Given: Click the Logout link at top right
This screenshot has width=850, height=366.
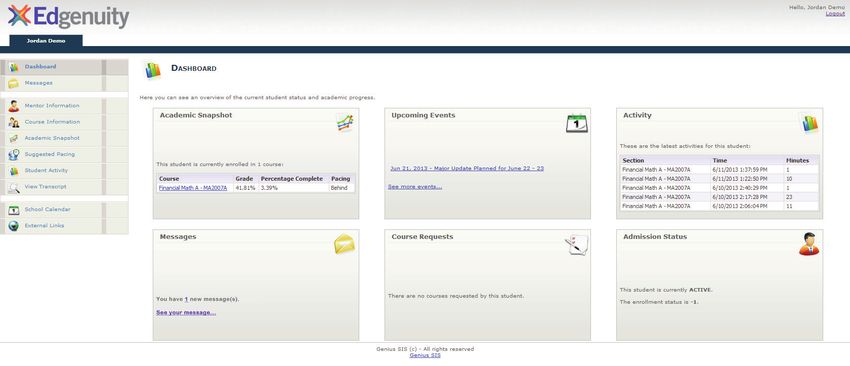Looking at the screenshot, I should (835, 14).
